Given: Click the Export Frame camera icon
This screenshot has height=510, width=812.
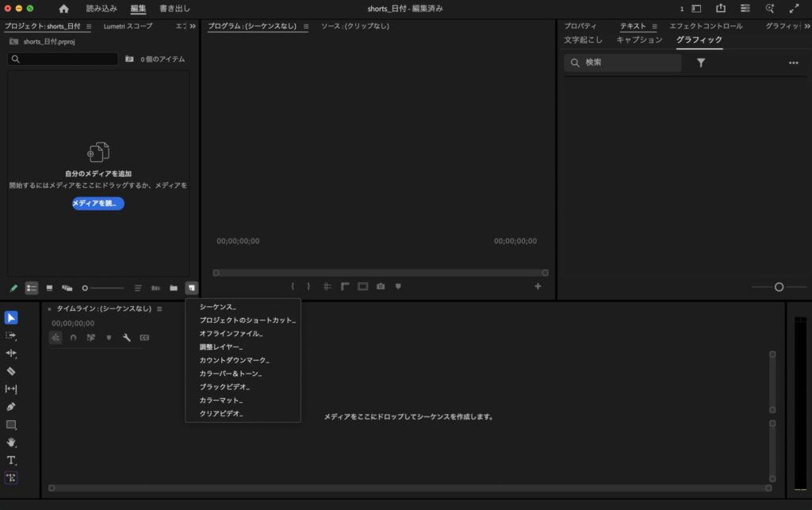Looking at the screenshot, I should pyautogui.click(x=381, y=286).
